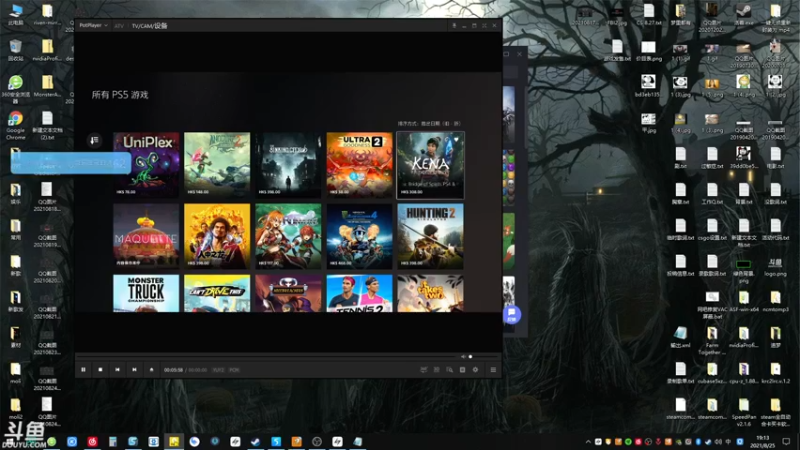Click the eject/open file button
The width and height of the screenshot is (800, 450).
coord(152,369)
